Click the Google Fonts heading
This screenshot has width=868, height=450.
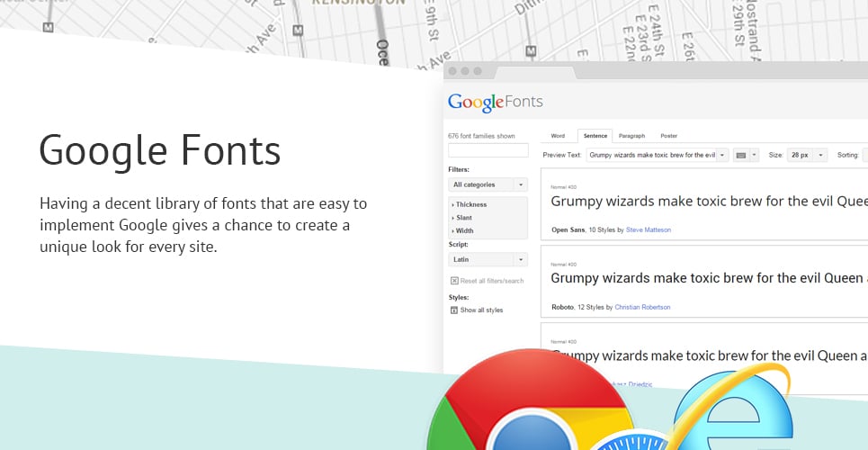point(160,150)
